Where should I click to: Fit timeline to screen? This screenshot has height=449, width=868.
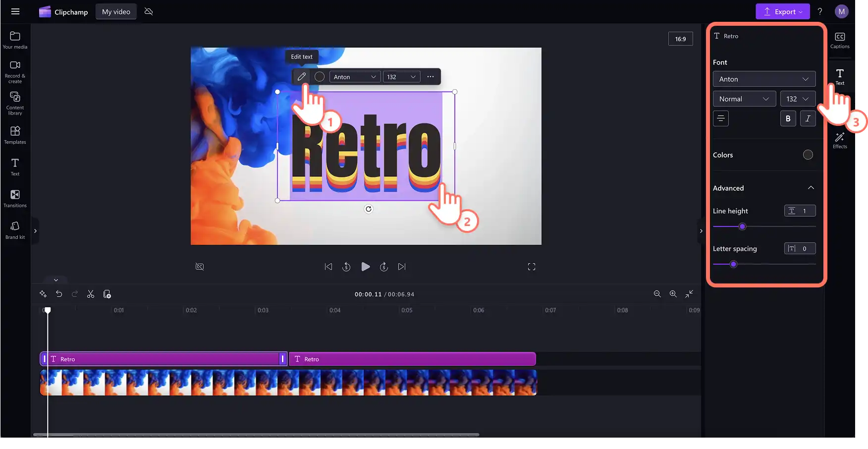click(689, 294)
